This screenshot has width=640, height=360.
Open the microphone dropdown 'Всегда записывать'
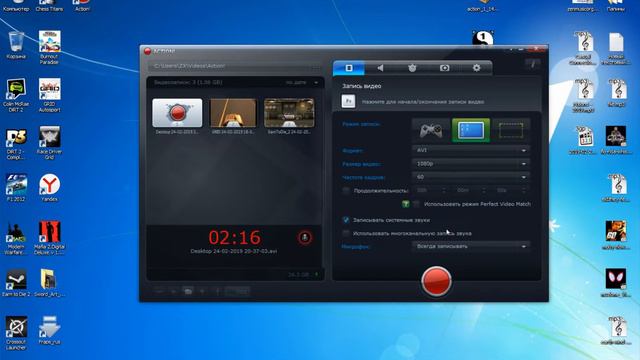(471, 246)
